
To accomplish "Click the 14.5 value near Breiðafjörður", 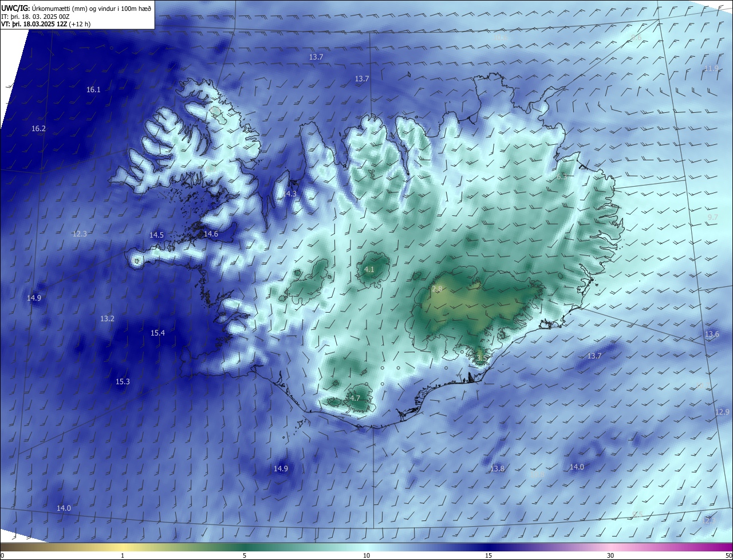I will (156, 235).
